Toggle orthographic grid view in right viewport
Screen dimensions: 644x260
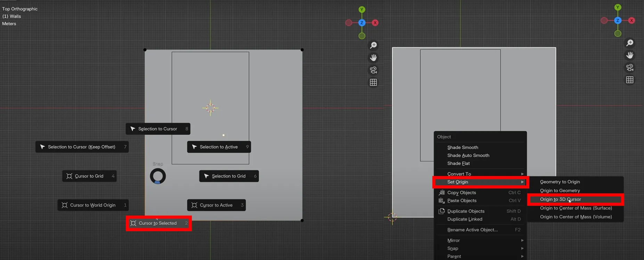(x=629, y=80)
